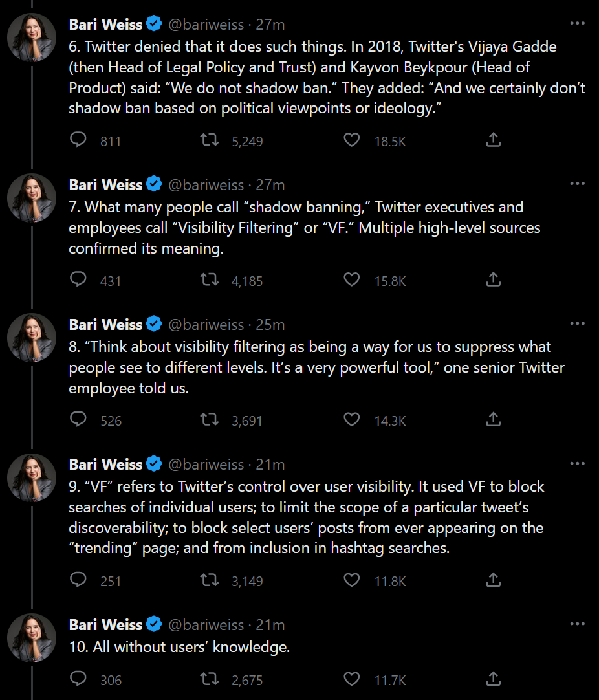The width and height of the screenshot is (599, 700).
Task: Click Bari Weiss avatar on tweet 7
Action: [x=32, y=197]
